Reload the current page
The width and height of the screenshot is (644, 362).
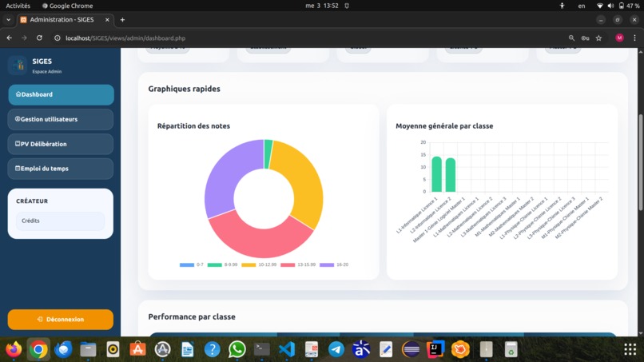tap(39, 38)
